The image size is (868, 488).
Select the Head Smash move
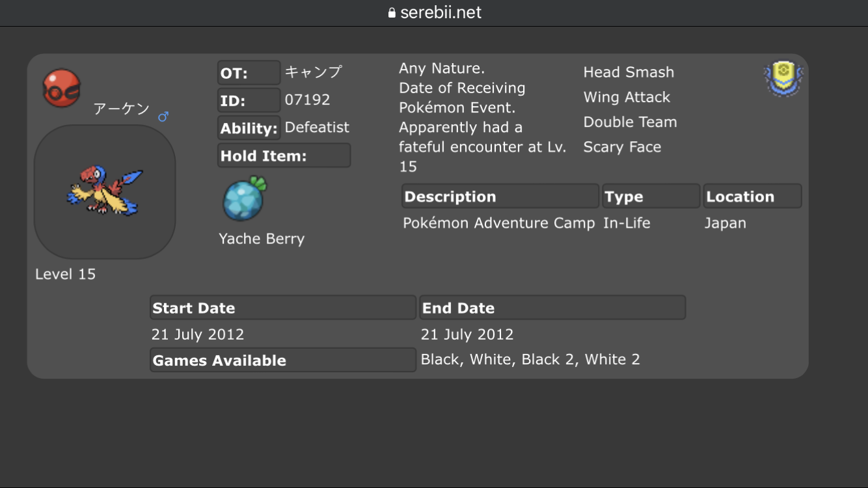[629, 72]
